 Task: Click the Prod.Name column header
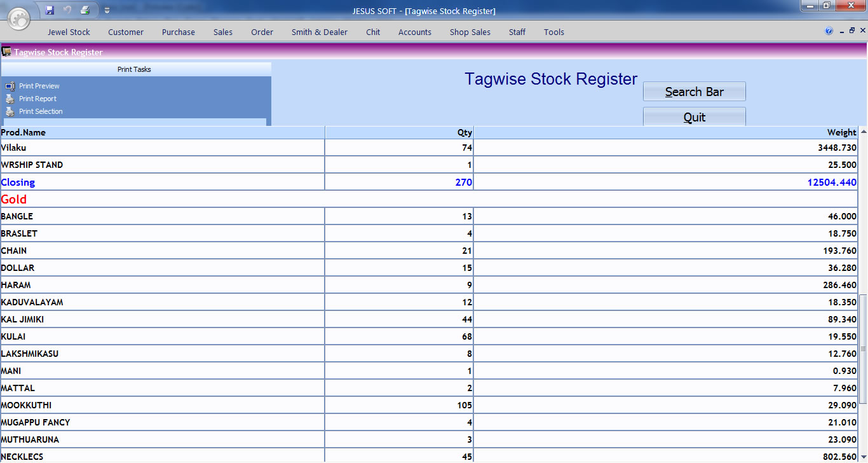pos(162,132)
